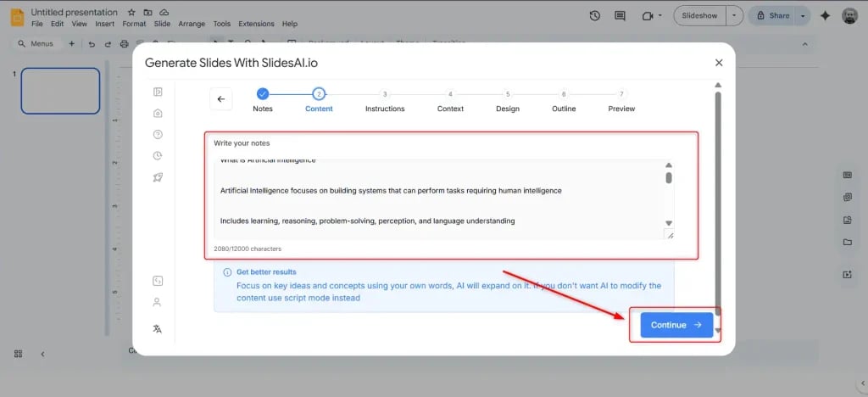Open the SlidesAI history clock icon
This screenshot has height=397, width=868.
158,155
